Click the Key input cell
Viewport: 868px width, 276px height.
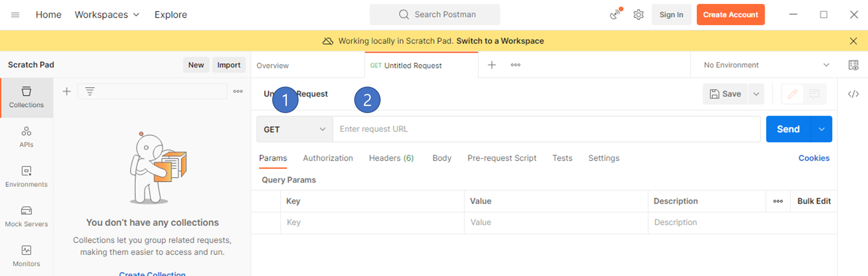point(372,223)
